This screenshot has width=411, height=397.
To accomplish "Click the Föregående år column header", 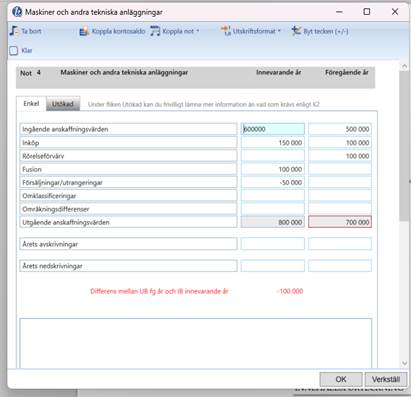I will 347,72.
